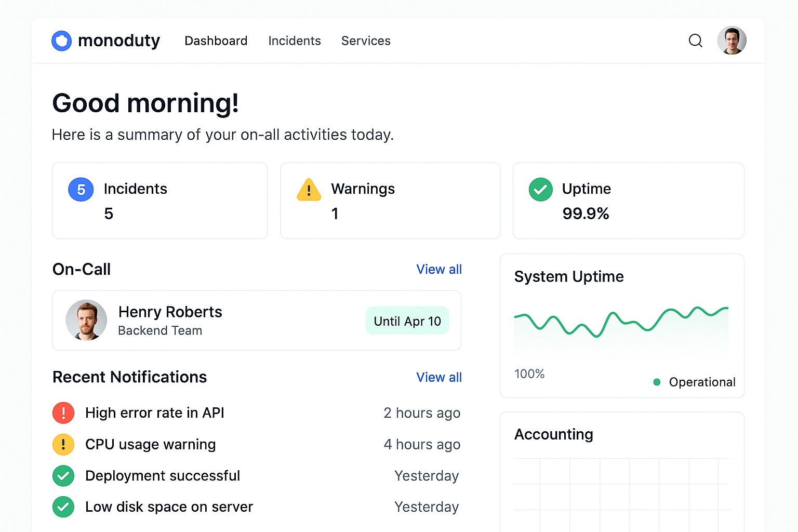Open the user profile avatar
798x532 pixels.
[731, 41]
